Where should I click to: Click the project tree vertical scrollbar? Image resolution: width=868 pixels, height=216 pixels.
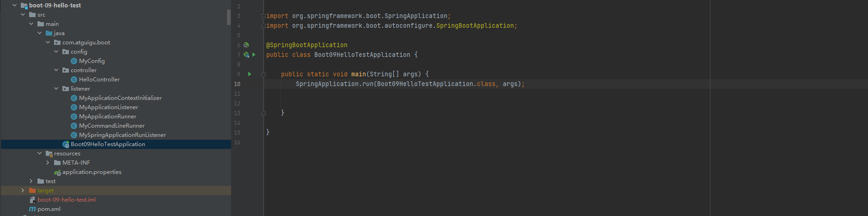pos(229,17)
